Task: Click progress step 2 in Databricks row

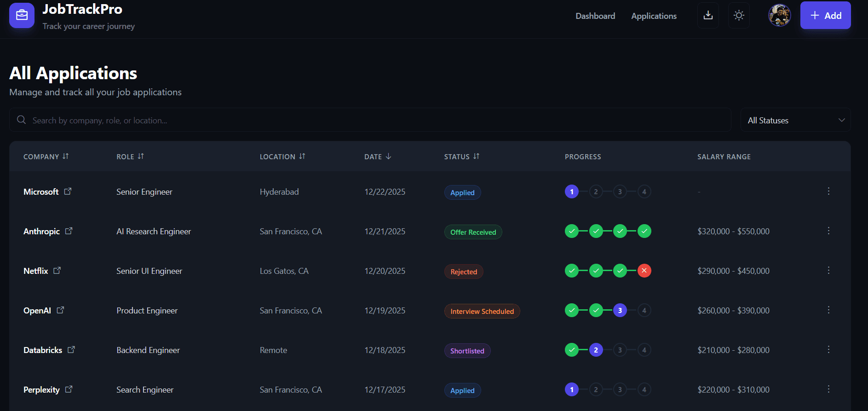Action: tap(596, 350)
